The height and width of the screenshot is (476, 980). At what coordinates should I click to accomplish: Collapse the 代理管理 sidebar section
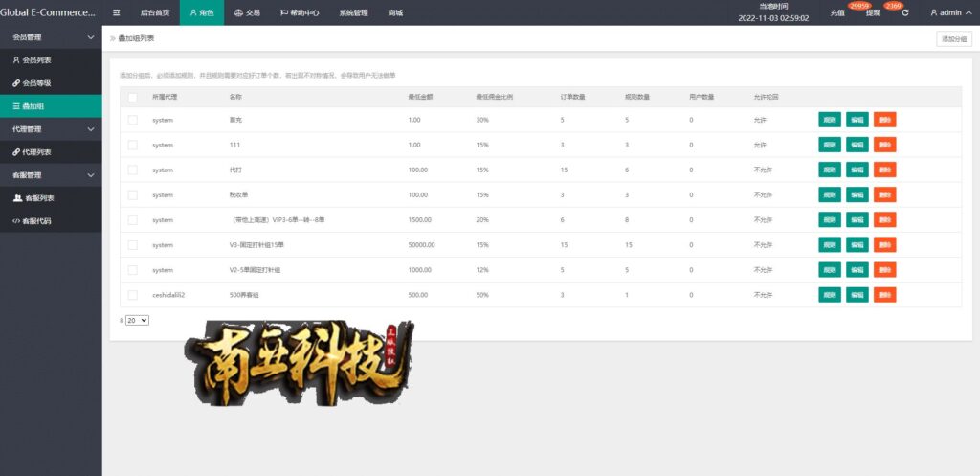(51, 129)
